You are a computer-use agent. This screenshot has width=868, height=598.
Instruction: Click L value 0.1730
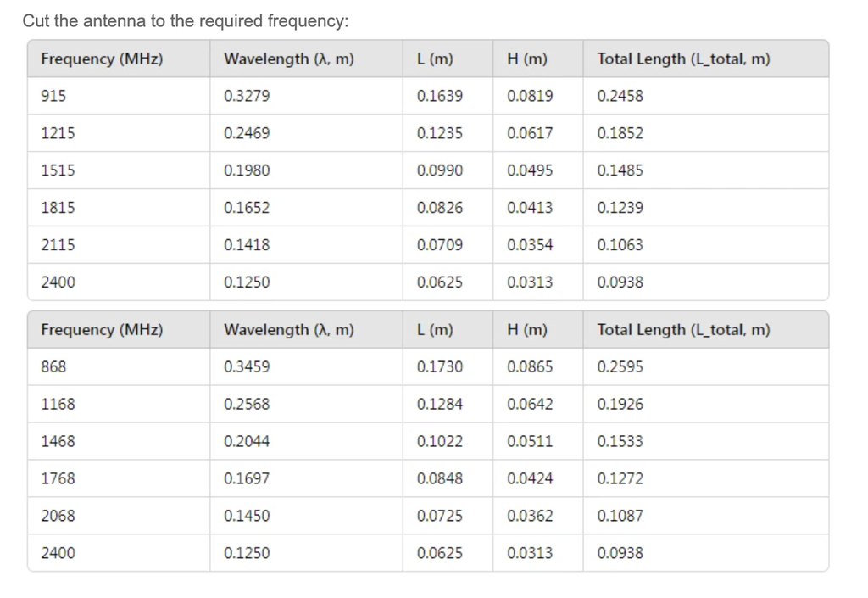440,367
